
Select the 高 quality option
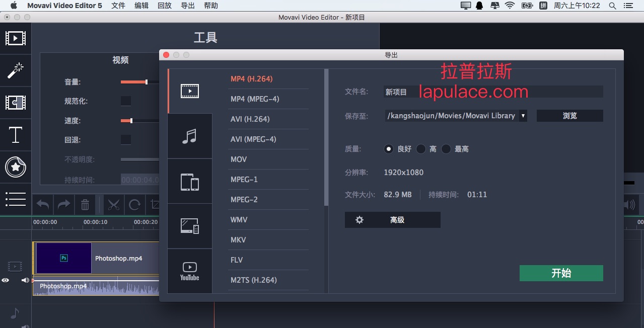coord(420,149)
